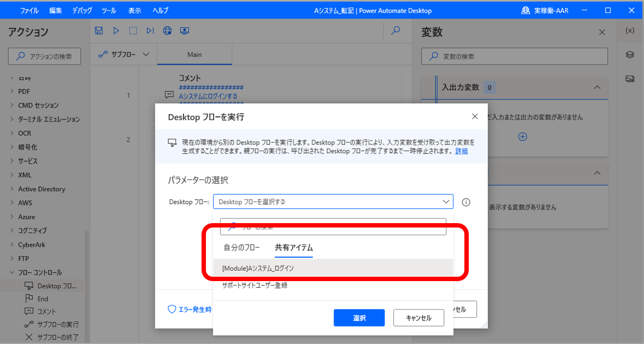The height and width of the screenshot is (344, 644).
Task: Collapse the 入出力変数 section
Action: (597, 88)
